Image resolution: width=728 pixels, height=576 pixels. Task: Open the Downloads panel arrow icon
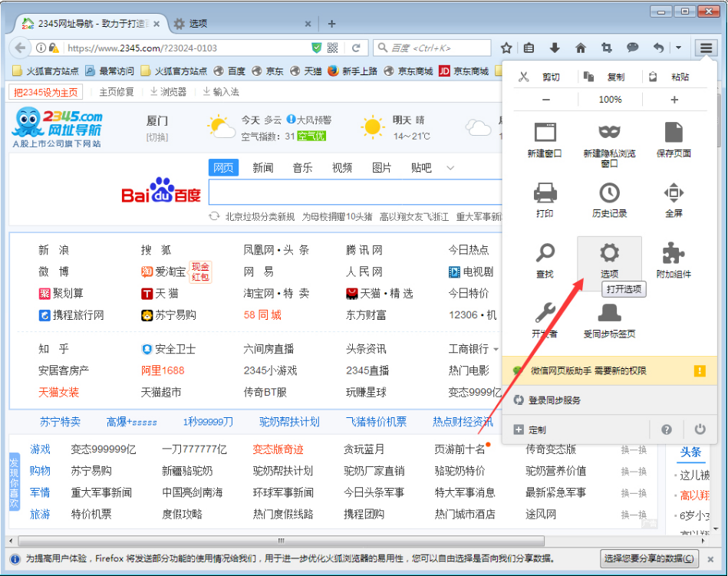point(555,47)
